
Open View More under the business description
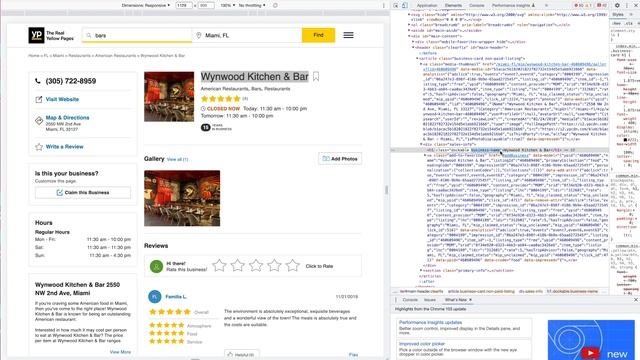(x=120, y=352)
